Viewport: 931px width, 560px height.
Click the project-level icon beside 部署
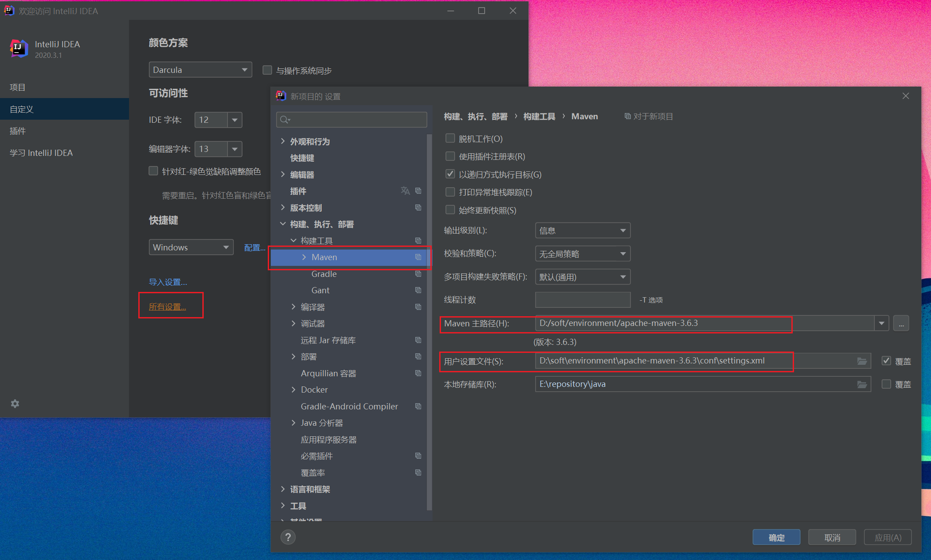(x=418, y=356)
